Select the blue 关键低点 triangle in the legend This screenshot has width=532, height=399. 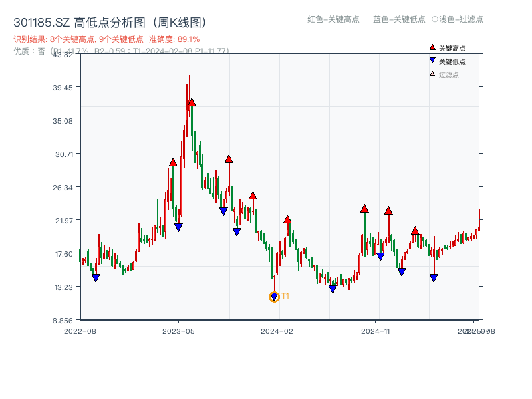432,60
